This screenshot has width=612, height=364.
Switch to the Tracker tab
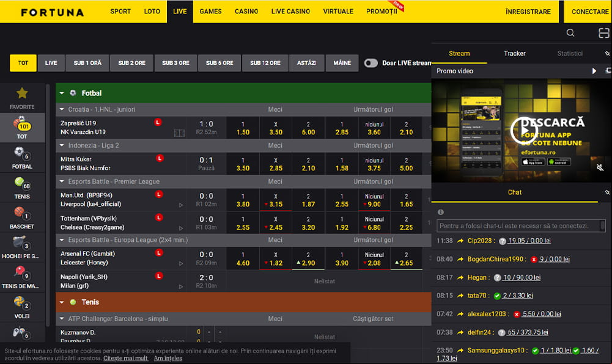[x=514, y=53]
